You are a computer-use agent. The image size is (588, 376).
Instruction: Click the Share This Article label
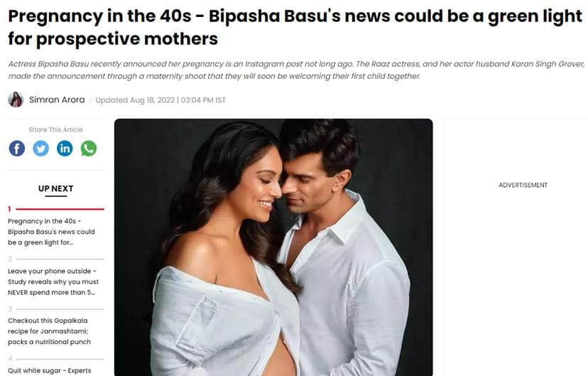point(55,129)
